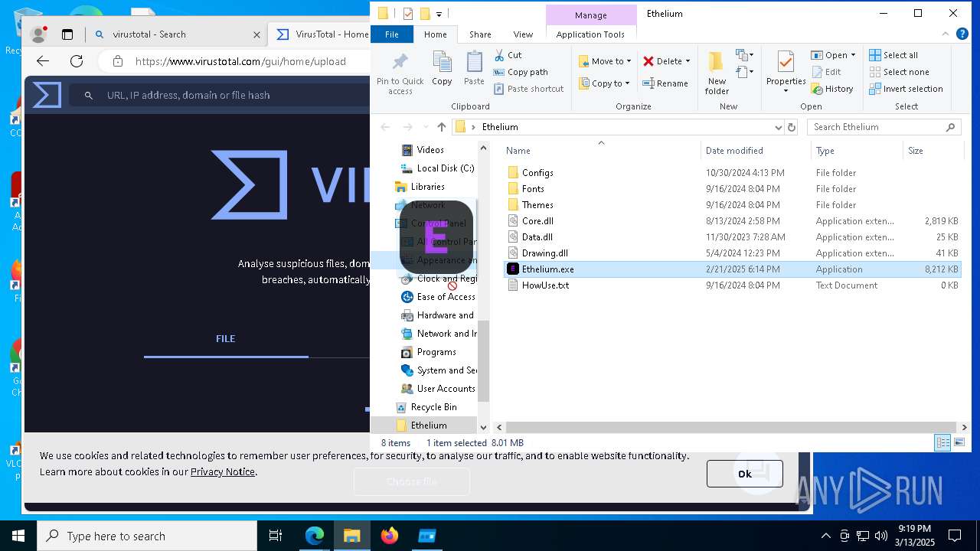The height and width of the screenshot is (551, 980).
Task: Collapse the ribbon with chevron arrow
Action: (945, 34)
